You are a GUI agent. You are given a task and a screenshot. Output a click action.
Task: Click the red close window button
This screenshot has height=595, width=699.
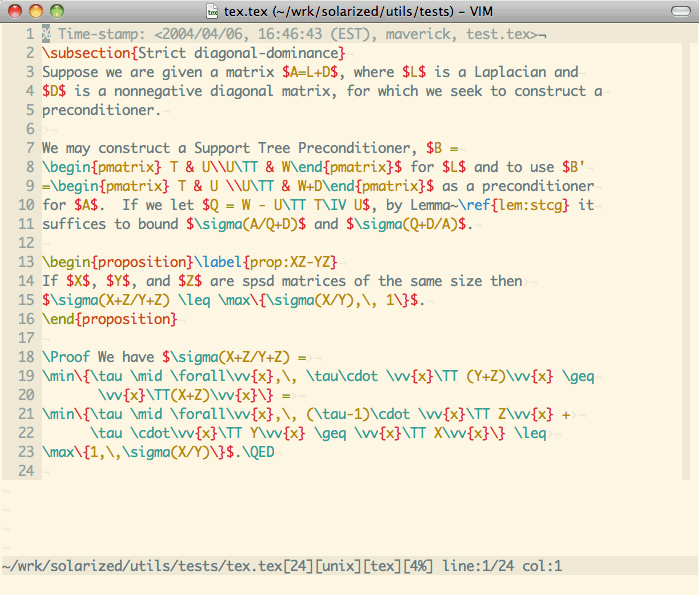point(15,11)
